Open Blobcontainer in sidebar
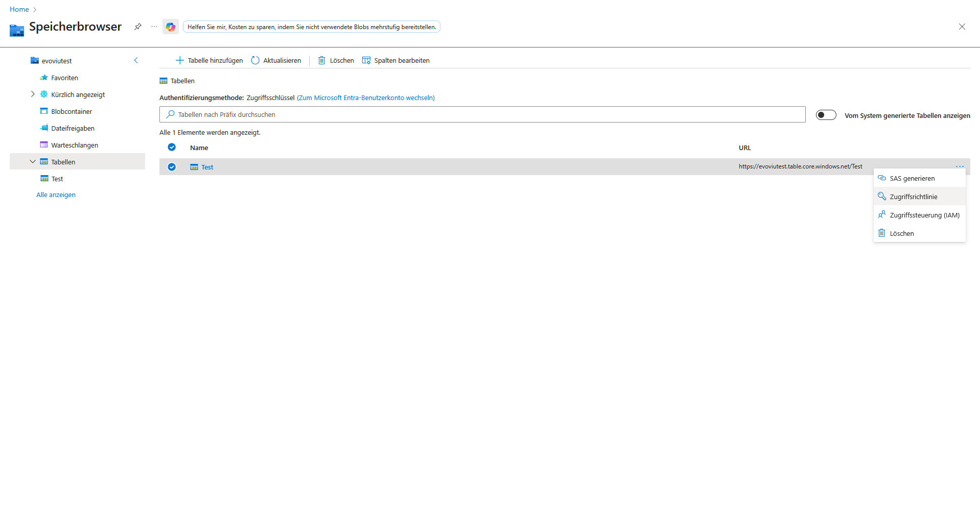The height and width of the screenshot is (509, 980). click(x=72, y=111)
